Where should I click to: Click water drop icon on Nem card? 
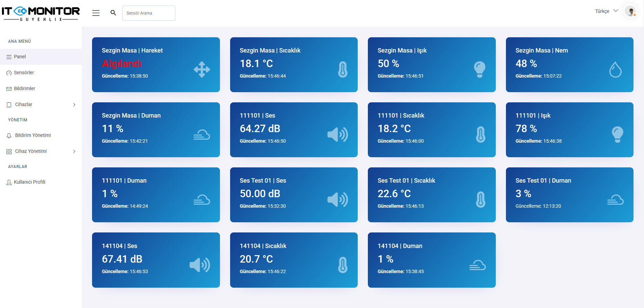(615, 70)
